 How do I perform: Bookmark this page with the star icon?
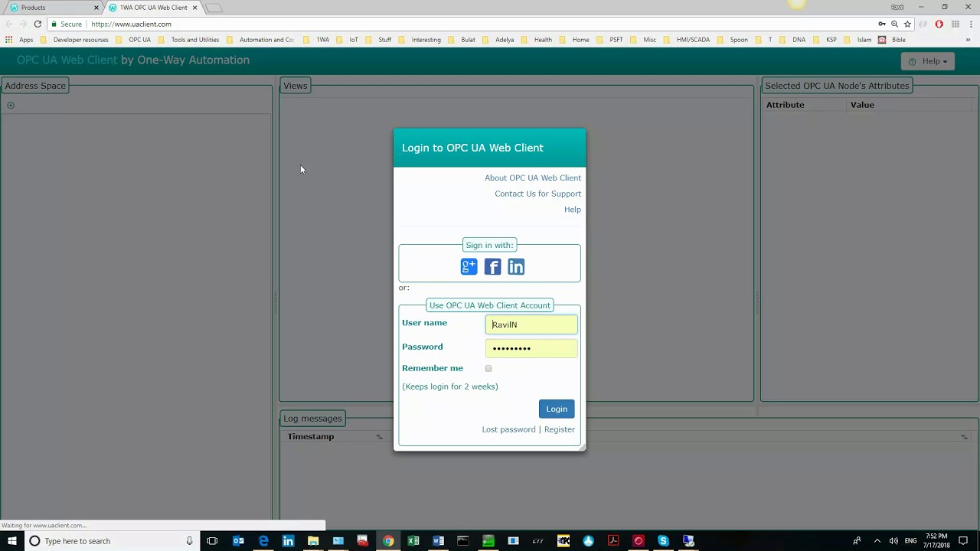point(907,24)
